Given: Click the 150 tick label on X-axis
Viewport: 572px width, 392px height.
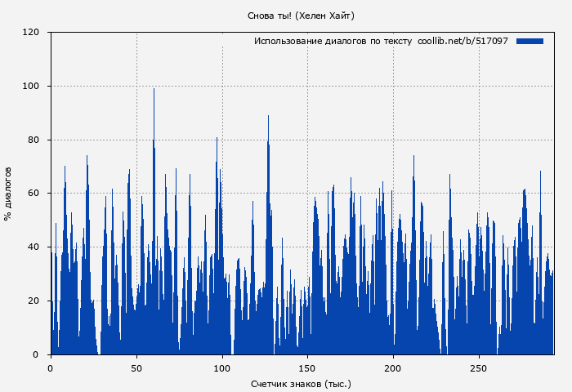Looking at the screenshot, I should click(307, 367).
